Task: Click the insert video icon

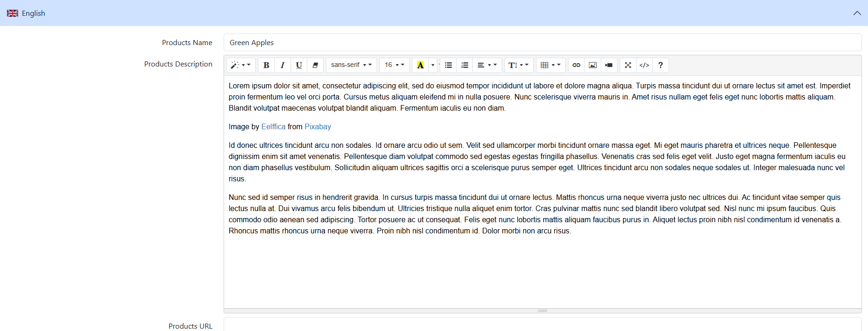Action: pos(609,65)
